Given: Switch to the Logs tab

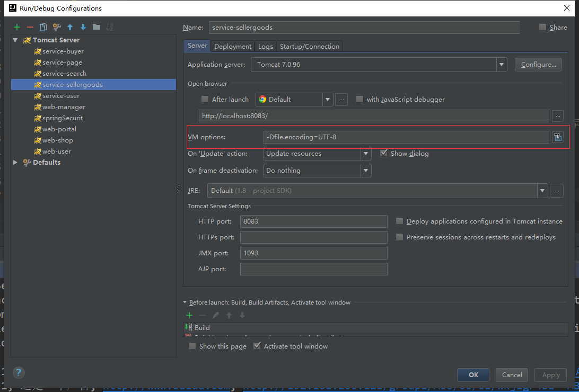Looking at the screenshot, I should (x=266, y=47).
